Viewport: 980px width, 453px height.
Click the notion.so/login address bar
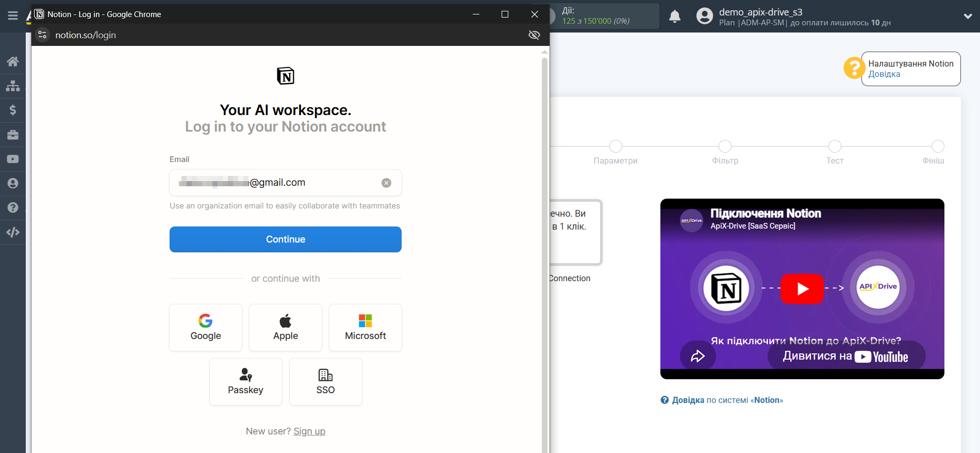(x=86, y=35)
